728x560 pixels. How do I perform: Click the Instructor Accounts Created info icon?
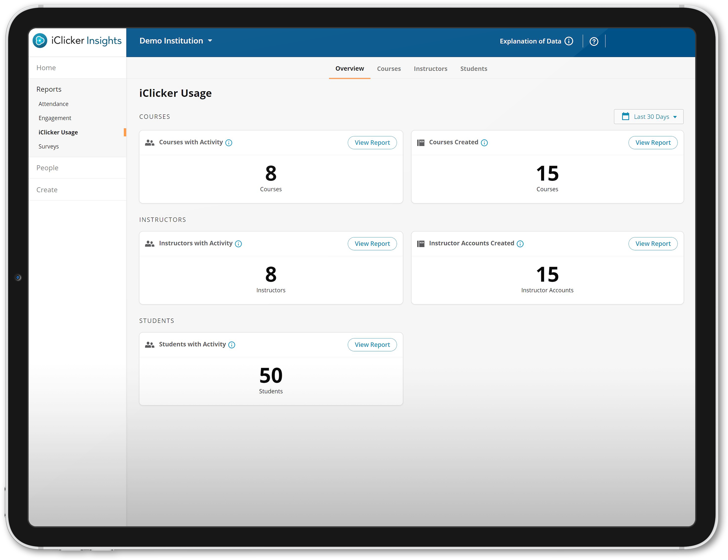click(520, 243)
